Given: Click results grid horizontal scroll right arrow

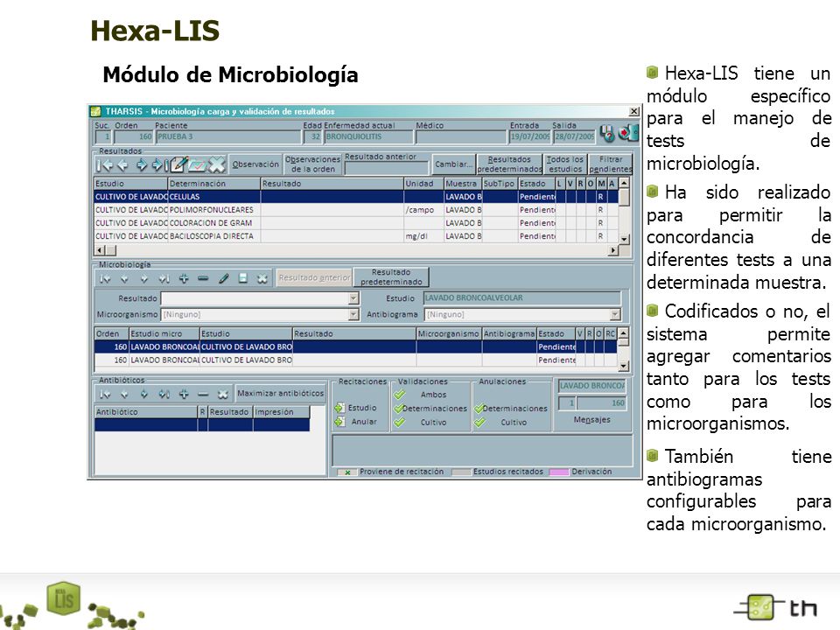Looking at the screenshot, I should (613, 250).
